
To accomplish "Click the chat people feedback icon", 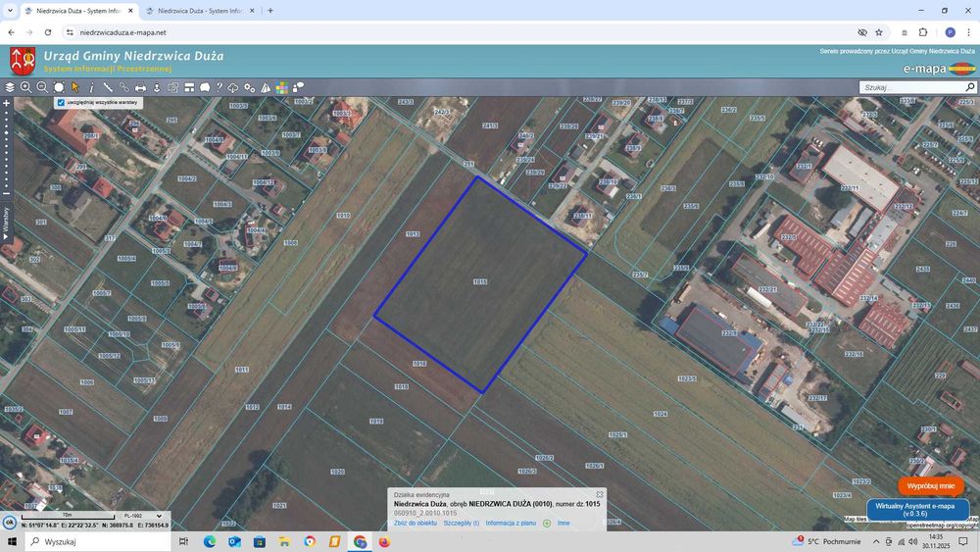I will 298,87.
